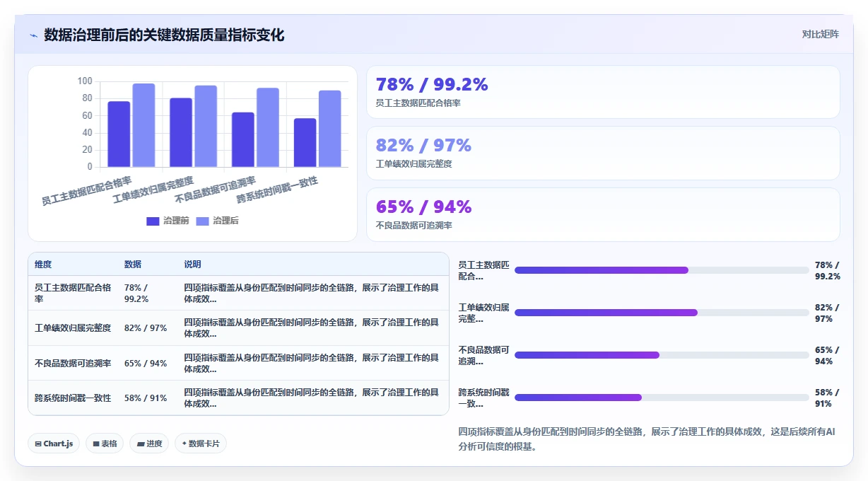Click the dashboard title 数据治理前后的关键数据质量指标变化
This screenshot has width=868, height=481.
tap(164, 35)
